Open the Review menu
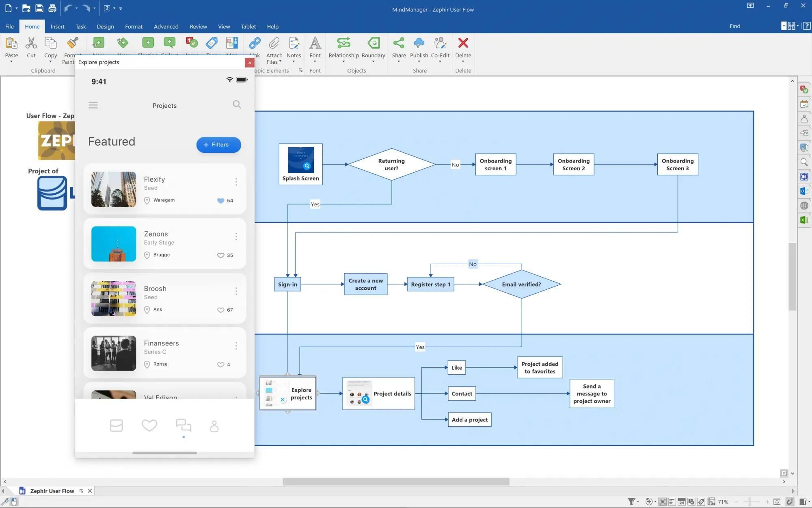Image resolution: width=812 pixels, height=508 pixels. (x=198, y=26)
